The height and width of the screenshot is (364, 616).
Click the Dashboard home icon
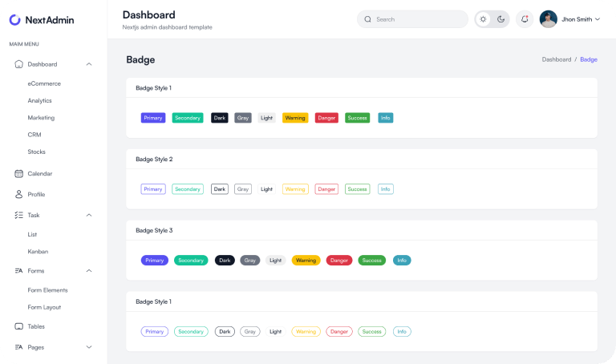[18, 64]
